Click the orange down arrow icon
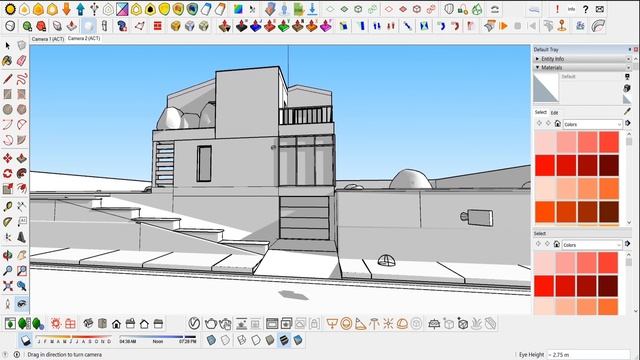The width and height of the screenshot is (640, 360). (x=66, y=9)
